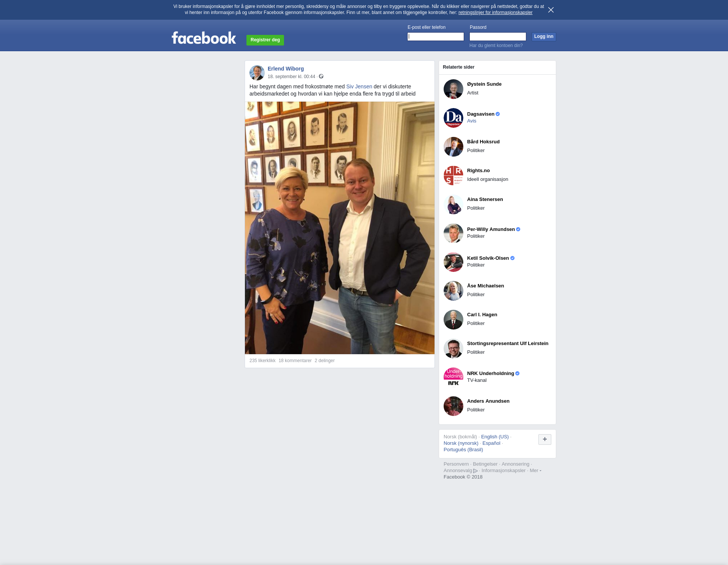This screenshot has width=728, height=565.
Task: Click the public globe icon on the post
Action: coord(321,76)
